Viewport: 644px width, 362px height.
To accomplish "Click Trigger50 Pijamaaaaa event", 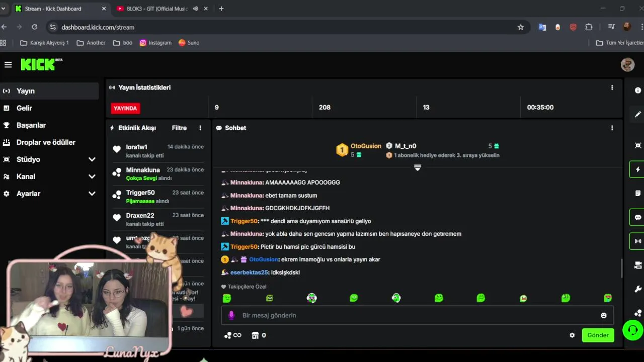I will point(158,197).
